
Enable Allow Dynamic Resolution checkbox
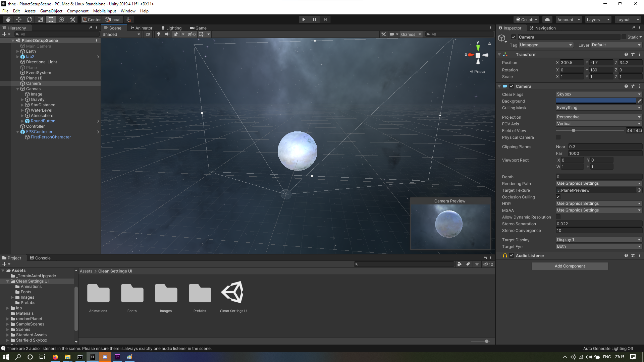coord(558,217)
